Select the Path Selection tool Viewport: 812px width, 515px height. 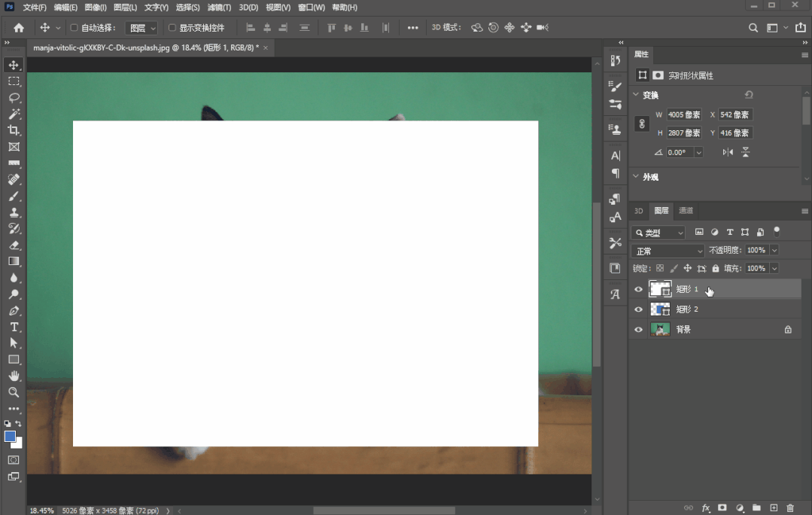coord(14,343)
